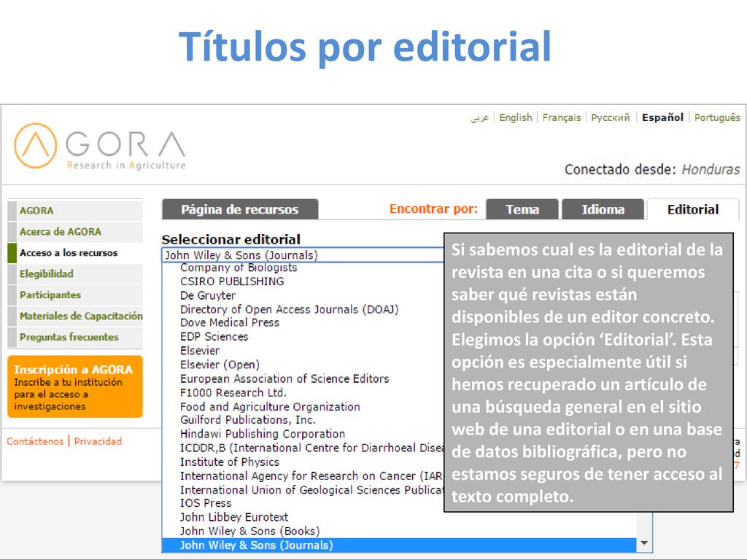The image size is (747, 560).
Task: Select Guilford Publications, Inc.
Action: 248,420
